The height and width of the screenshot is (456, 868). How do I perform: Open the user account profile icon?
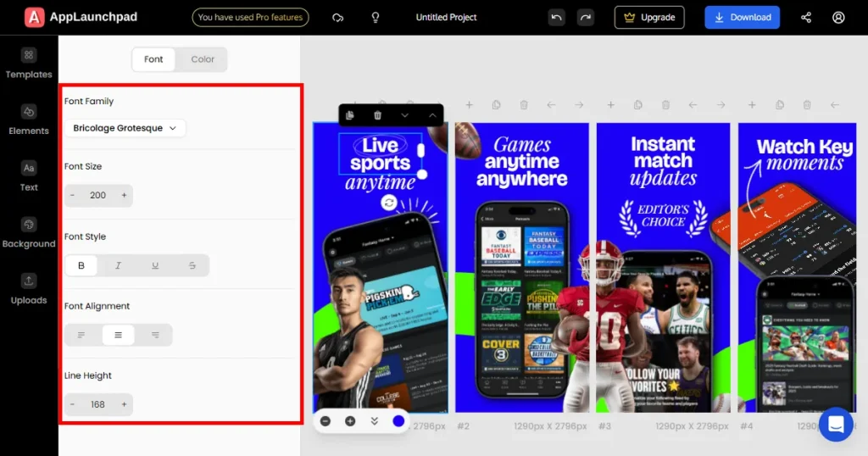tap(838, 18)
